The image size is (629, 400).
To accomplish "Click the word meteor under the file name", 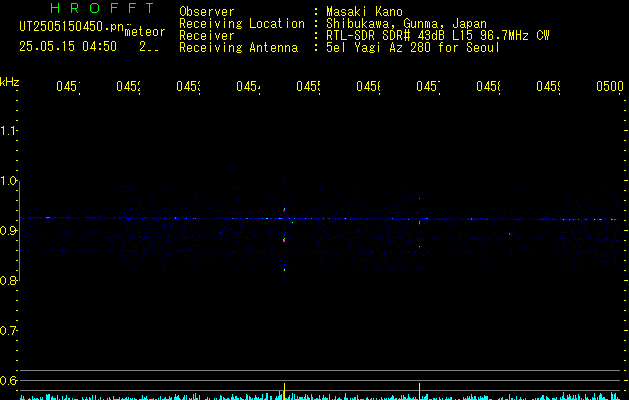I will point(145,32).
